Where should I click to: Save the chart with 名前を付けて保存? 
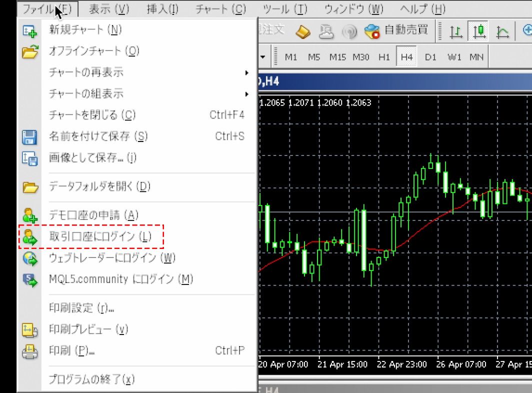coord(95,135)
